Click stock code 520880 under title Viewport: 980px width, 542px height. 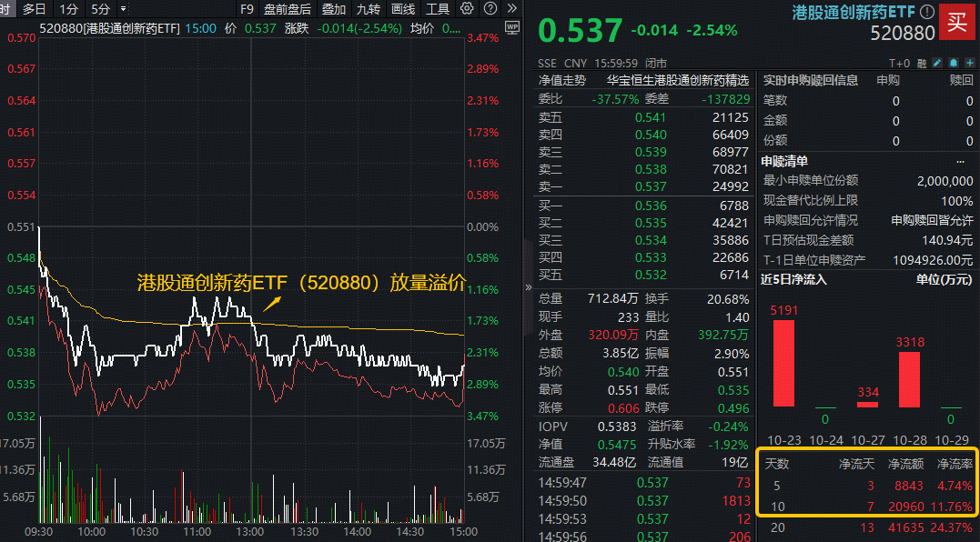coord(903,33)
